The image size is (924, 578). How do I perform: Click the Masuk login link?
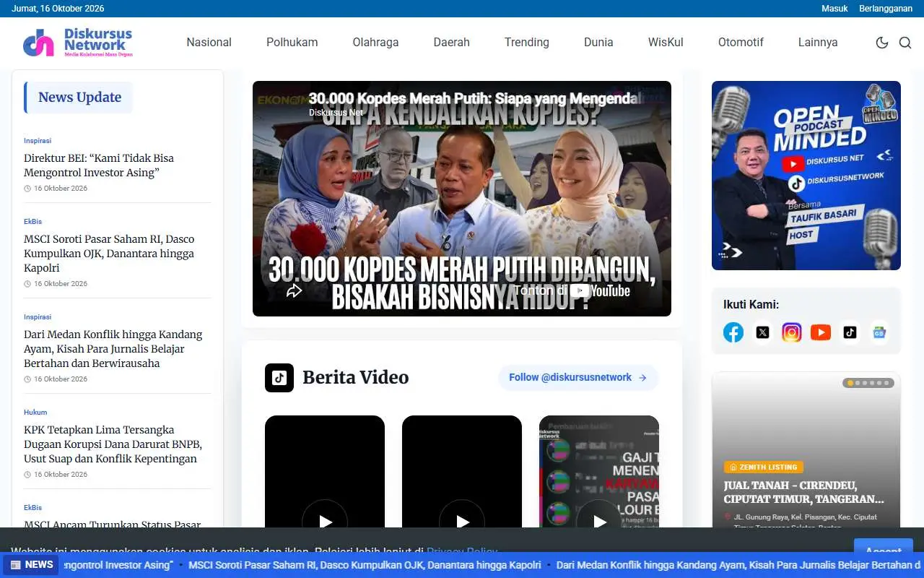834,9
